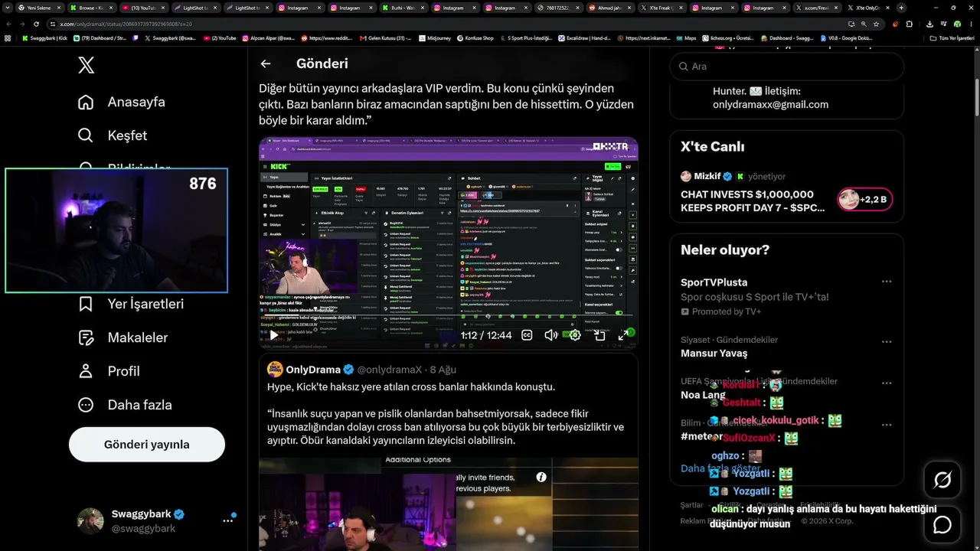Click the browser address bar URL
Screen dimensions: 980x551
click(126, 24)
